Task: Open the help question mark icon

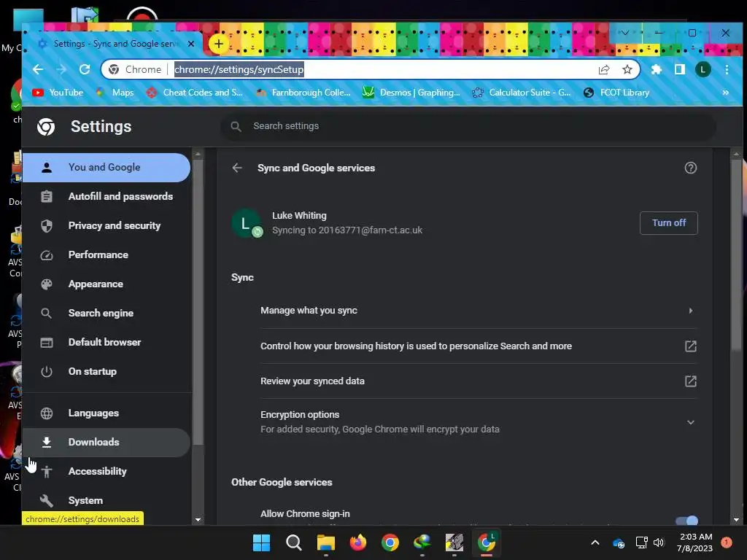Action: 690,168
